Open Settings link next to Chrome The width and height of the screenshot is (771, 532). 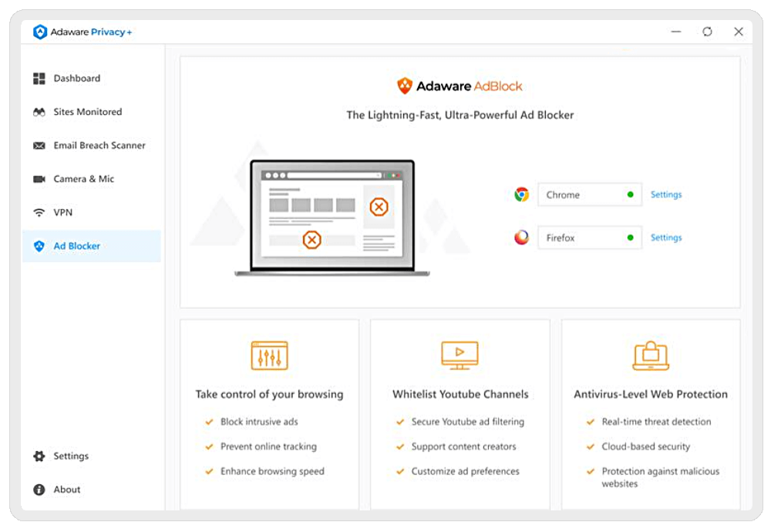pos(666,194)
